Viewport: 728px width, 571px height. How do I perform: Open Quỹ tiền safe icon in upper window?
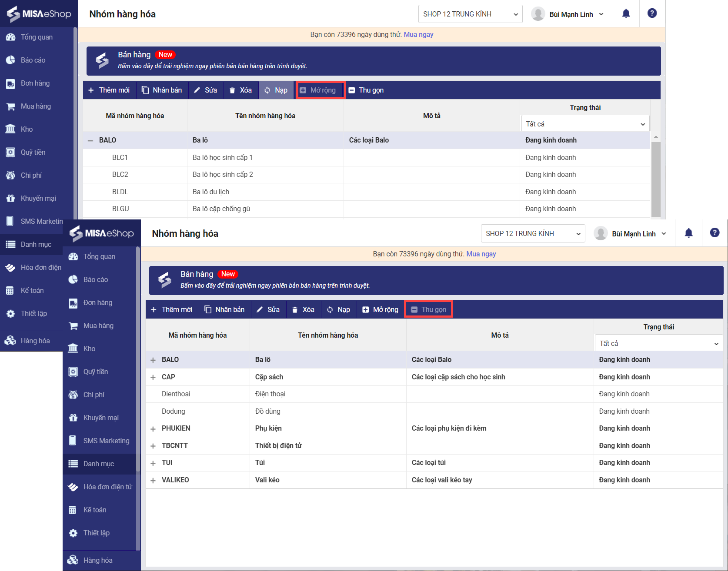[x=10, y=153]
